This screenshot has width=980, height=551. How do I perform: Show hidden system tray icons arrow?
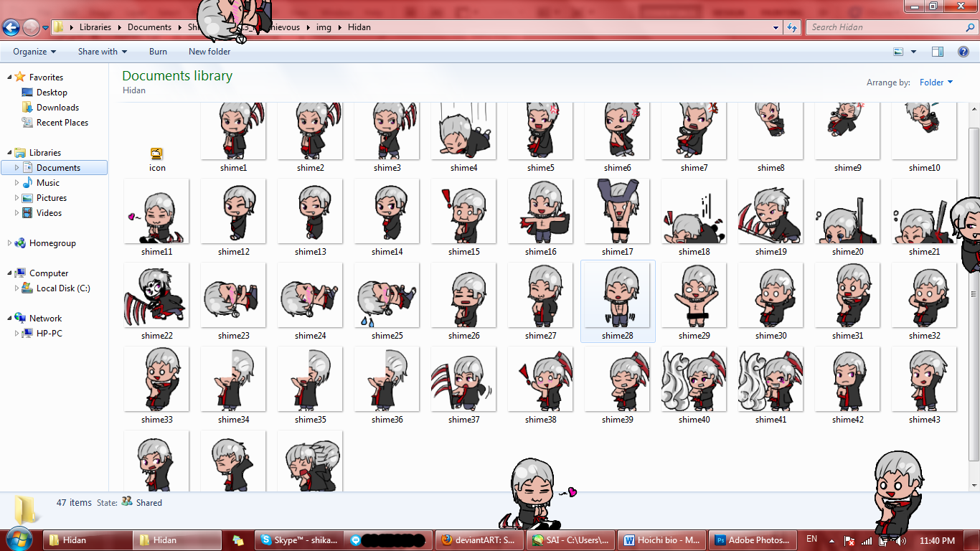point(831,540)
